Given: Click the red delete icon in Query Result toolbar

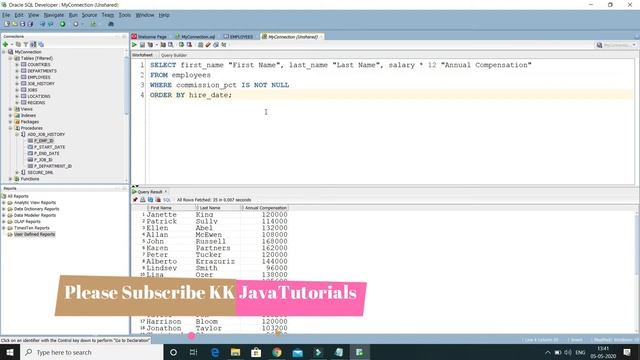Looking at the screenshot, I should point(158,200).
